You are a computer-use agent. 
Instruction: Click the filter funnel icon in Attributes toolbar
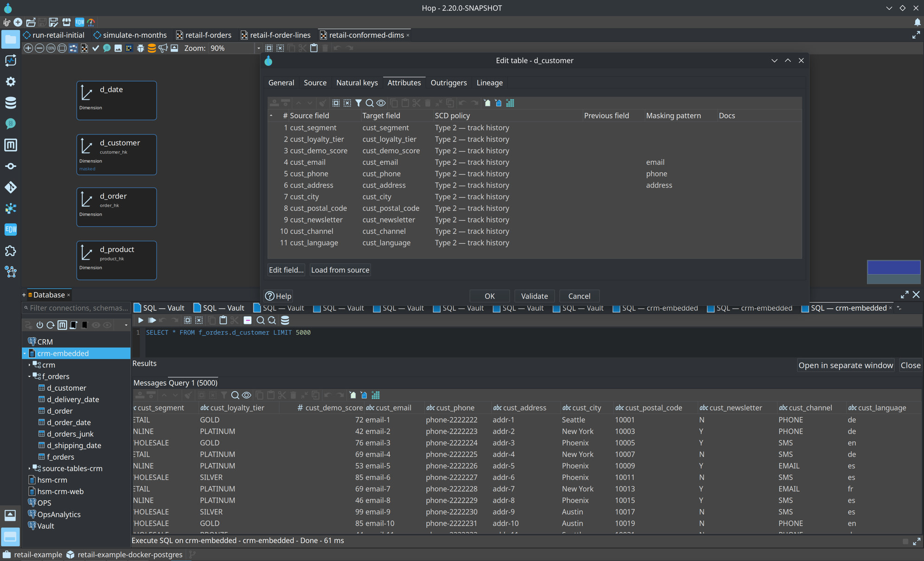[359, 103]
